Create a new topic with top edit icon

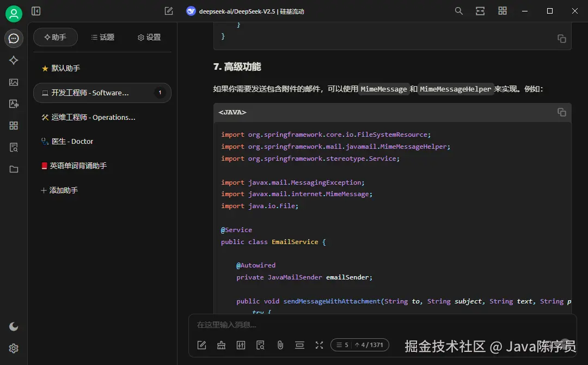pyautogui.click(x=169, y=11)
